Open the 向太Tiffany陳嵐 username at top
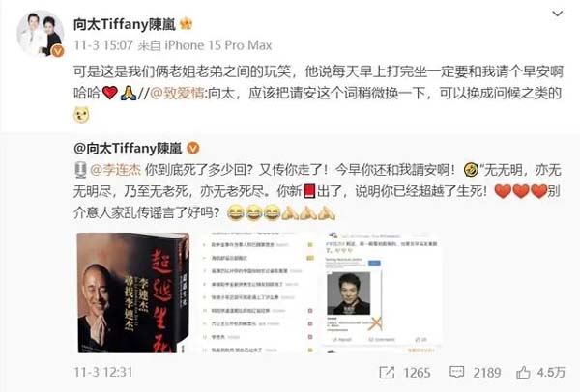 (x=125, y=24)
